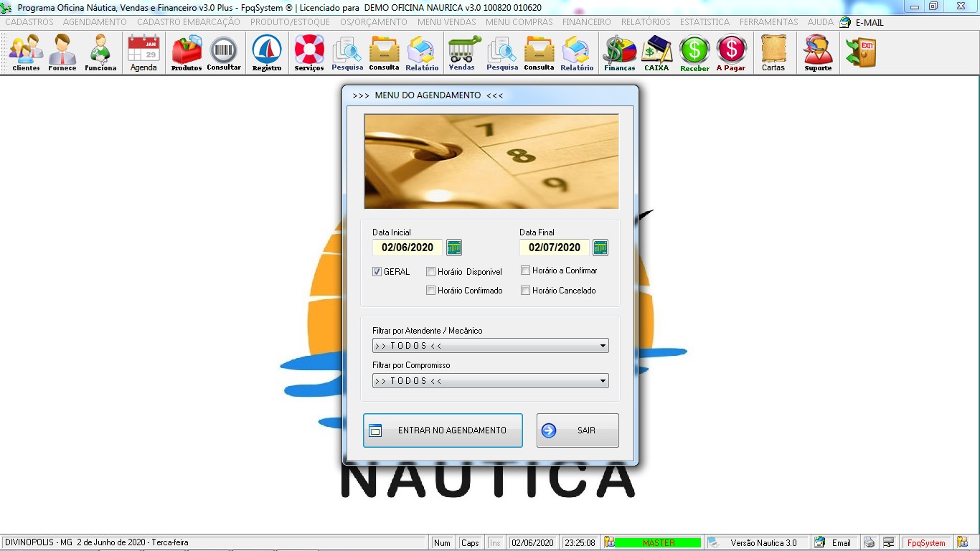Click the ENTRAR NO AGENDAMENTO button
The height and width of the screenshot is (551, 980).
[443, 430]
